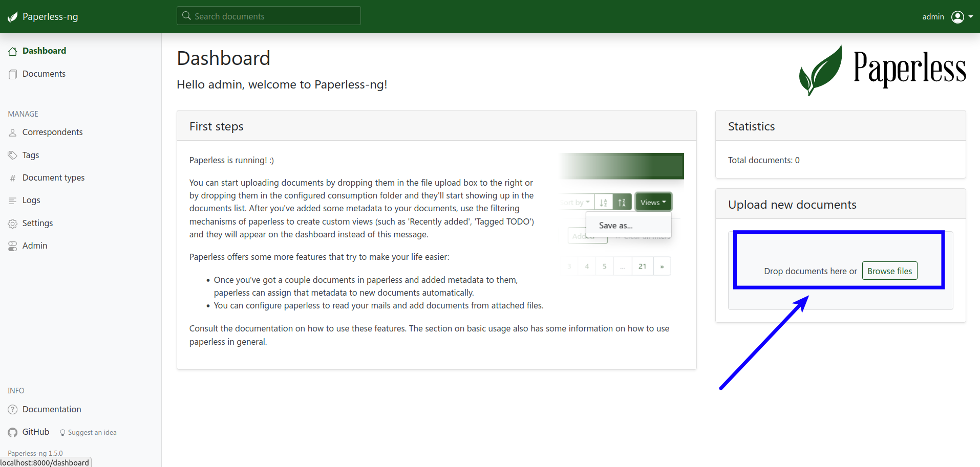Visit the GitHub link
Image resolution: width=980 pixels, height=467 pixels.
point(36,432)
